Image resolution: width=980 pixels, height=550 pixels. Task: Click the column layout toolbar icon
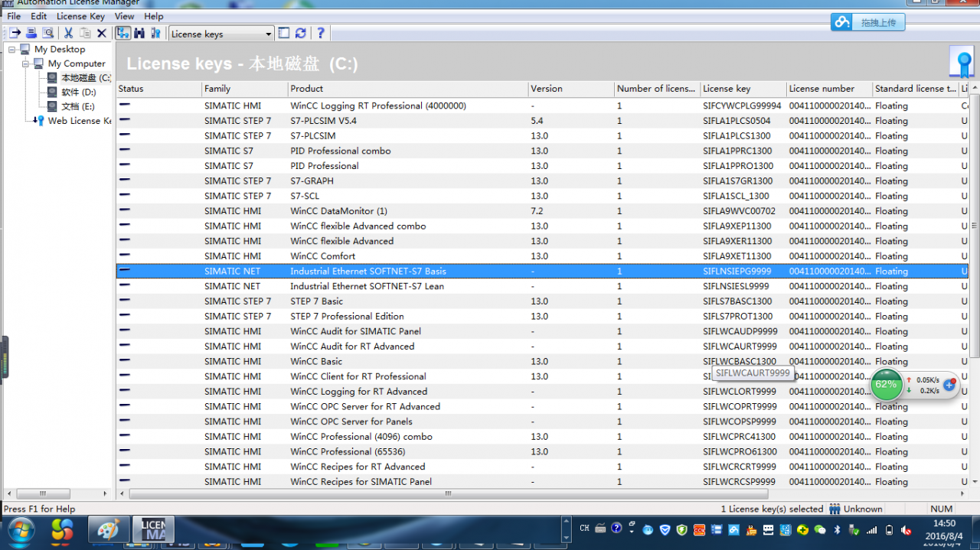pos(284,33)
